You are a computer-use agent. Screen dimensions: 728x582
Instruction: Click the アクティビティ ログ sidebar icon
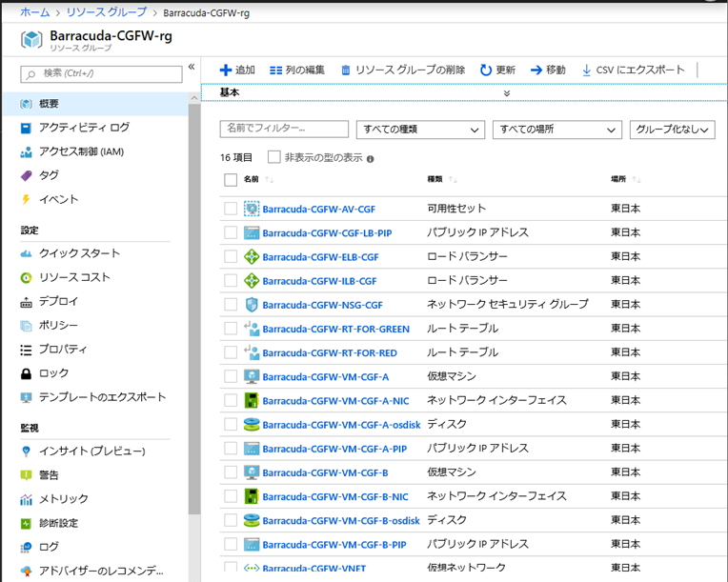(26, 128)
